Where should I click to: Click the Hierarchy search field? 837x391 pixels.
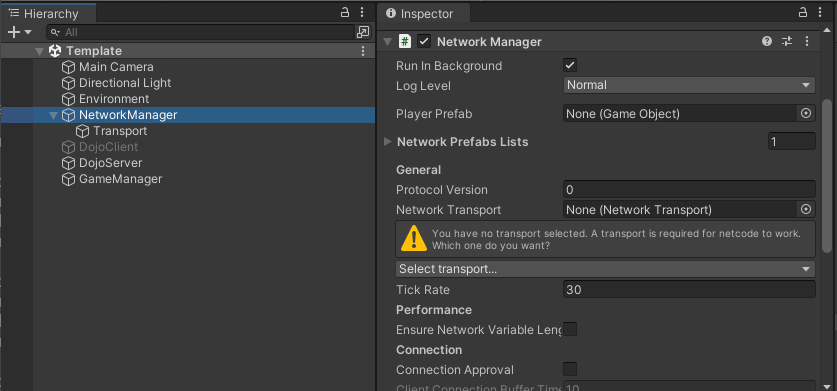pyautogui.click(x=200, y=33)
